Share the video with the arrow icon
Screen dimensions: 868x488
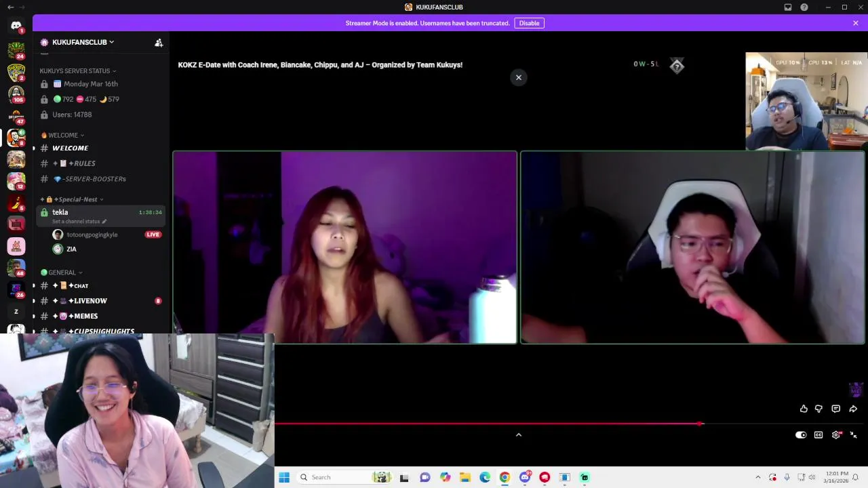coord(853,409)
